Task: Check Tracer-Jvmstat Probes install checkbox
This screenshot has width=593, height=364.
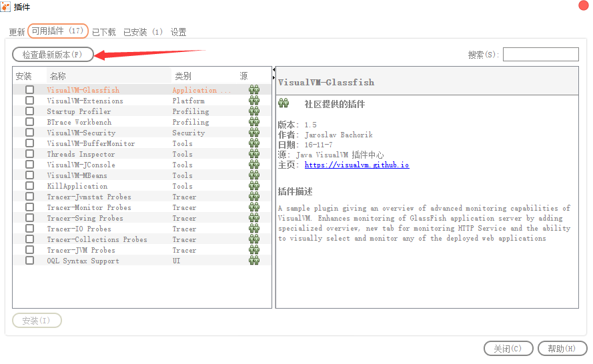Action: [x=29, y=196]
